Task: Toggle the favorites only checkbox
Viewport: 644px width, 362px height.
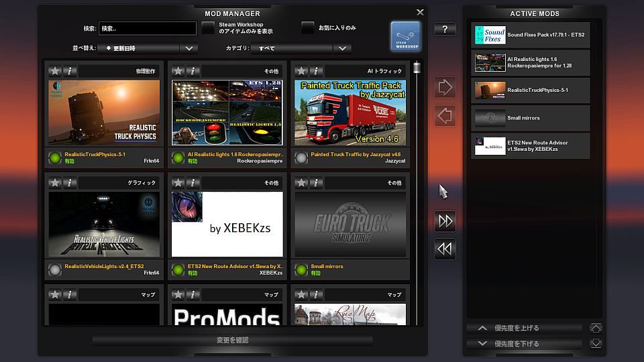Action: (308, 28)
